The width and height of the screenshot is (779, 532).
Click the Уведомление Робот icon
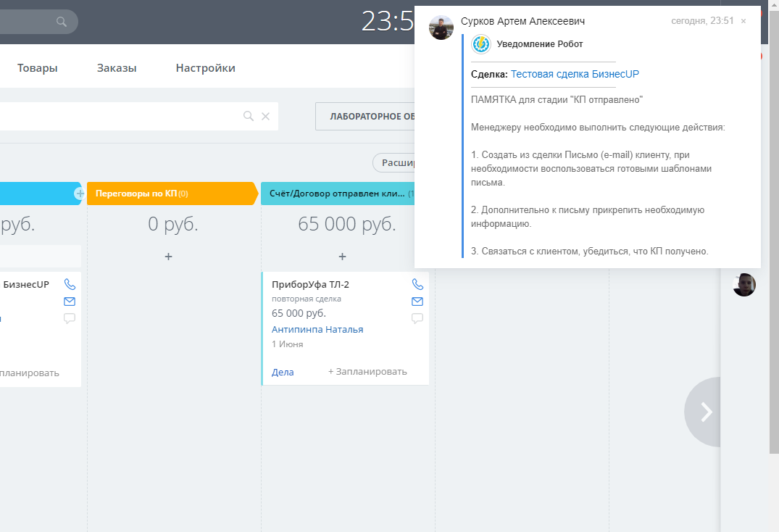[x=481, y=44]
